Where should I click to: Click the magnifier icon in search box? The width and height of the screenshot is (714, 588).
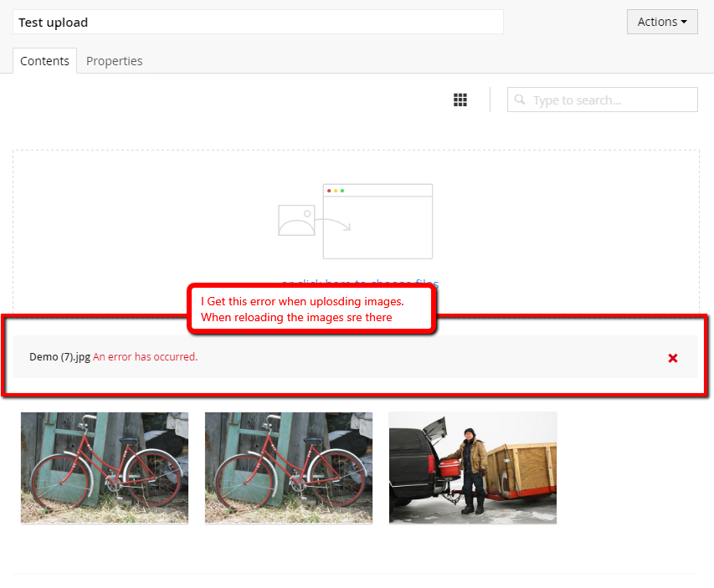coord(520,100)
